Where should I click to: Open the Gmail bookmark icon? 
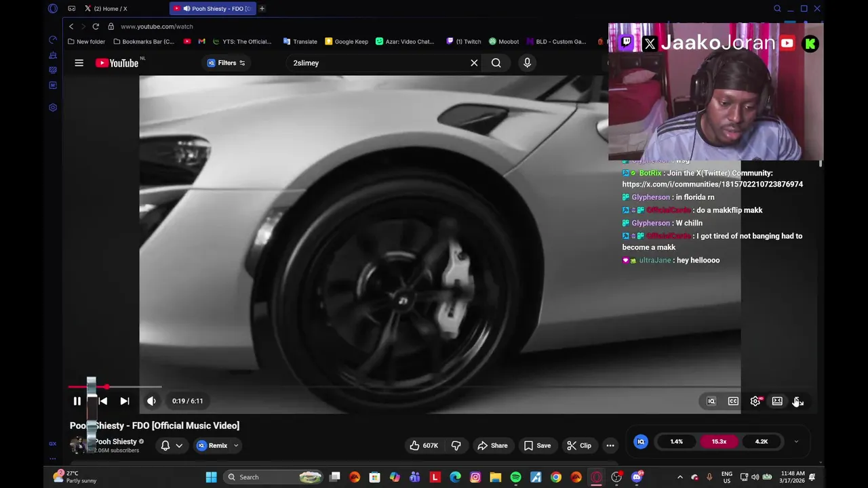click(x=201, y=41)
